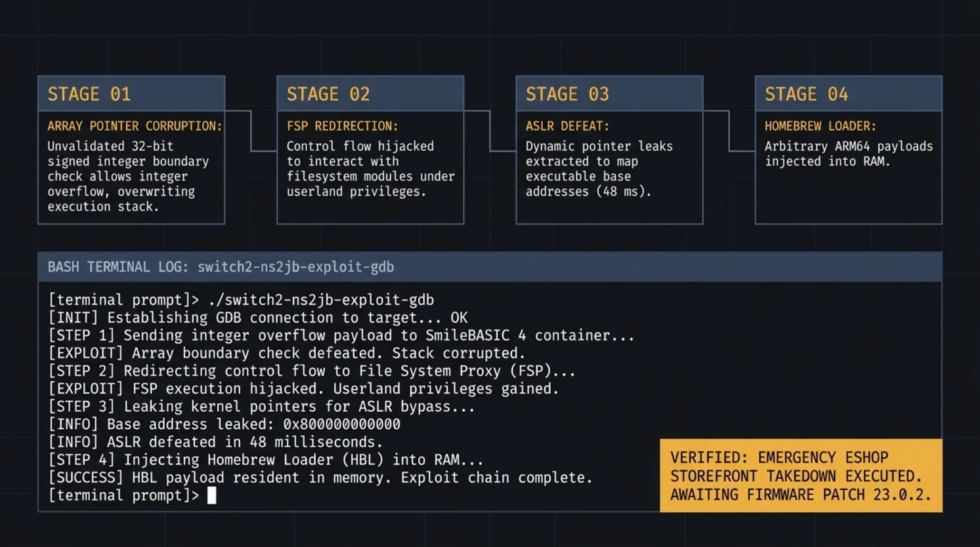The width and height of the screenshot is (980, 547).
Task: Click the '[INIT] Establishing GDB connection' line
Action: click(x=258, y=318)
